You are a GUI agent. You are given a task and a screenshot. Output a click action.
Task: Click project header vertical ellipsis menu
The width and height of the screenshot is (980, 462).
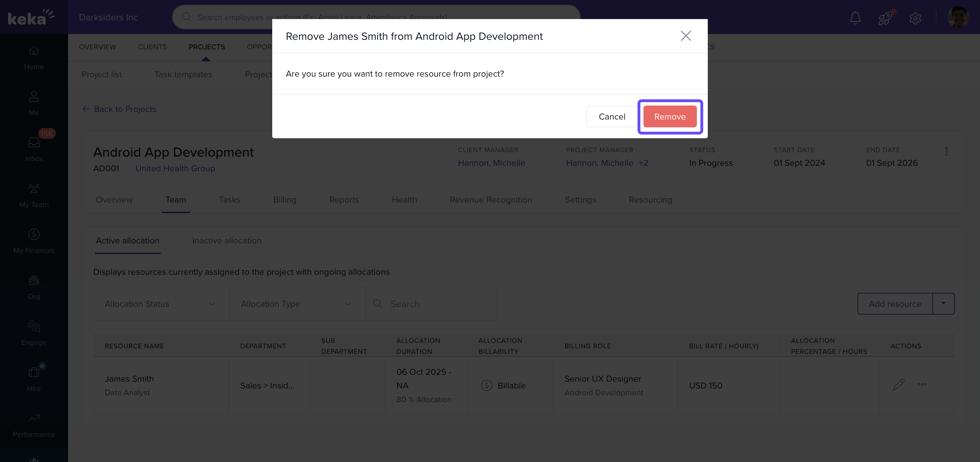(x=947, y=152)
